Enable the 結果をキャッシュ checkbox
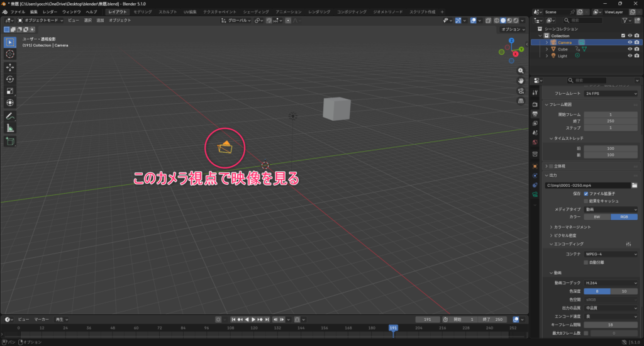This screenshot has width=644, height=346. (586, 201)
